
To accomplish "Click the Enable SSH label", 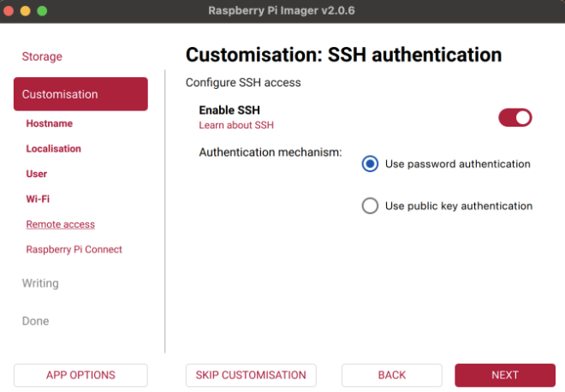I will [229, 110].
